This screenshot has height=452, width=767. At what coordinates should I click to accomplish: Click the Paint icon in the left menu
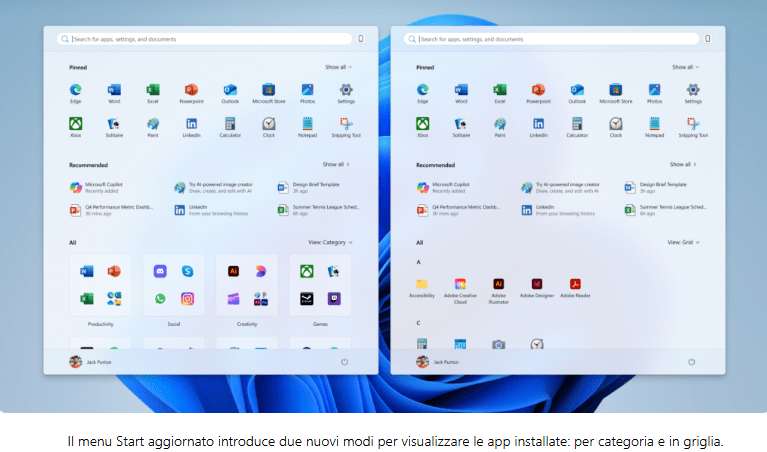(x=153, y=125)
